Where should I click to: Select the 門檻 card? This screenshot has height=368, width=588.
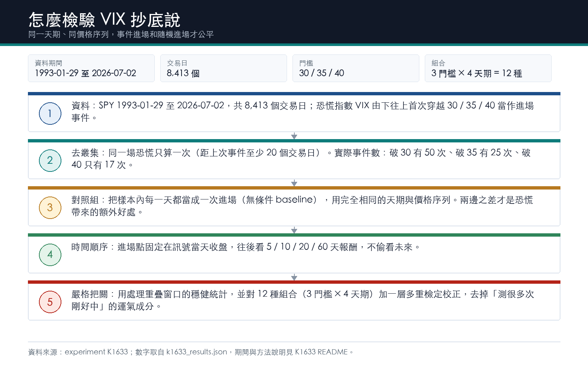click(x=356, y=68)
